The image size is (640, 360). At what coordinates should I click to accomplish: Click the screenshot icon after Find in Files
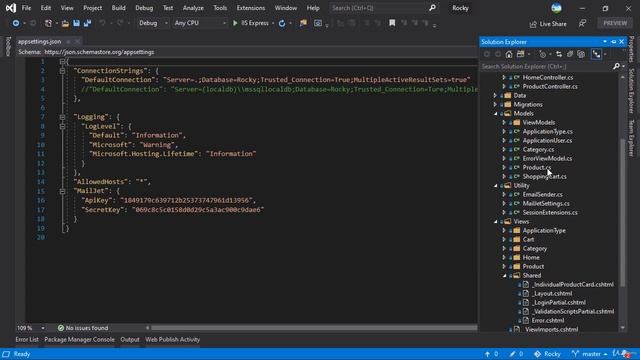(318, 23)
